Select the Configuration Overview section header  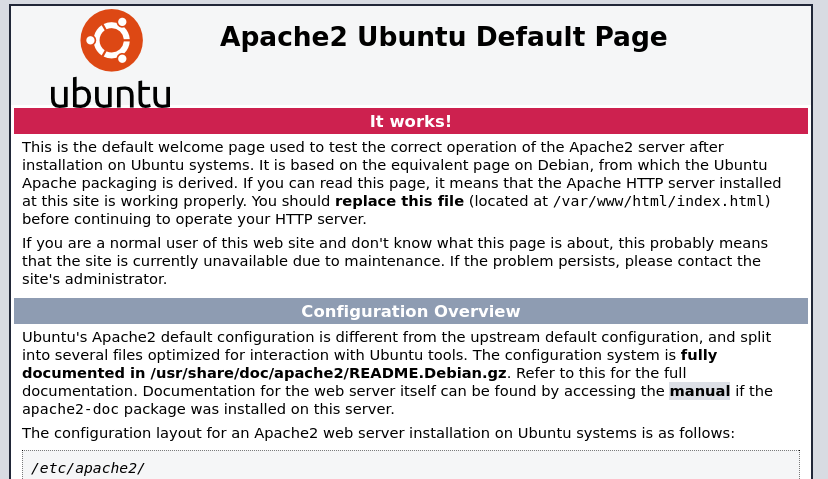click(x=410, y=311)
